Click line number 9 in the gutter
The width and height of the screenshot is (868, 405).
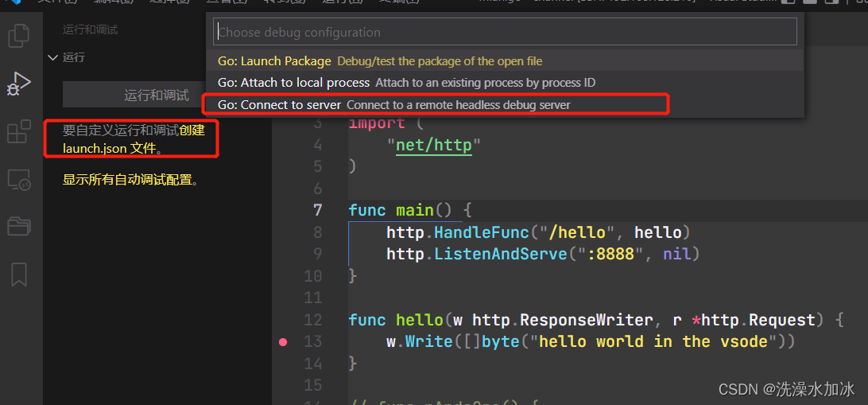click(x=317, y=255)
